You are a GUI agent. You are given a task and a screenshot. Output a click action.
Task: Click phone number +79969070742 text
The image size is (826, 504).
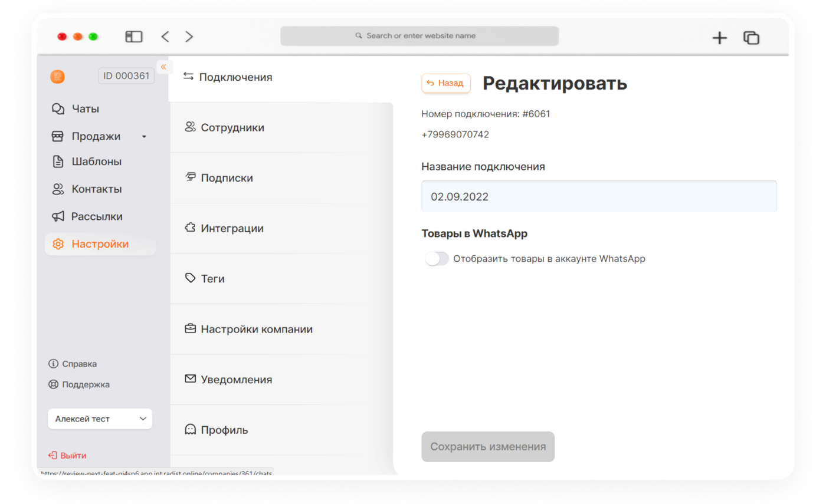point(455,134)
